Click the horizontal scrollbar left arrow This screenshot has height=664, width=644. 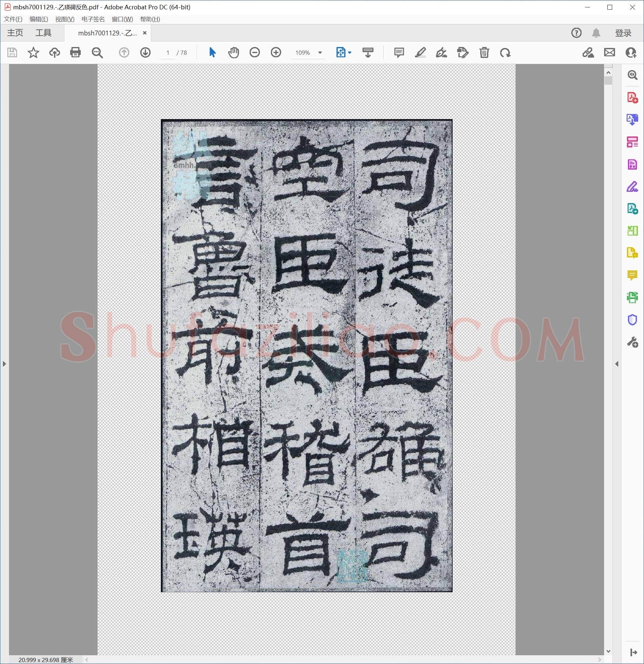coord(87,659)
